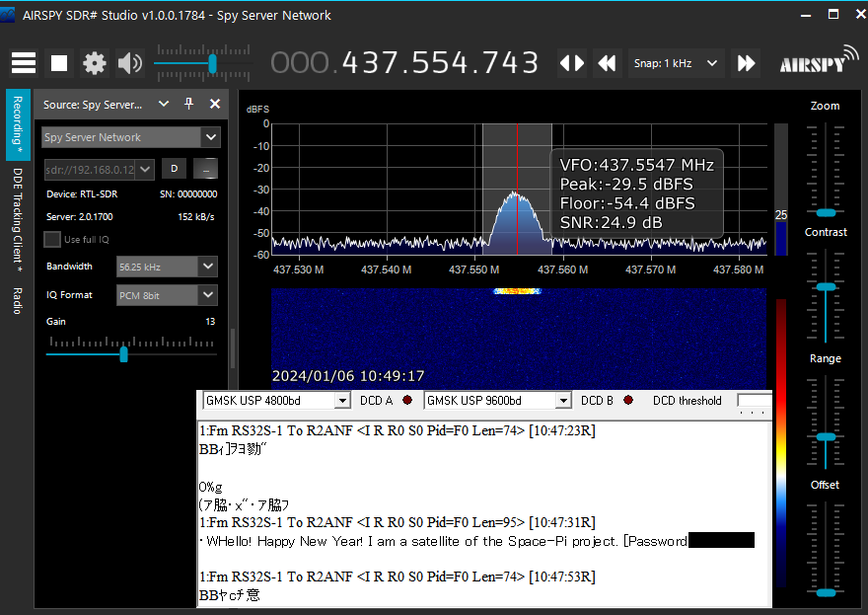
Task: Open the Snap 1 kHz dropdown
Action: click(676, 63)
